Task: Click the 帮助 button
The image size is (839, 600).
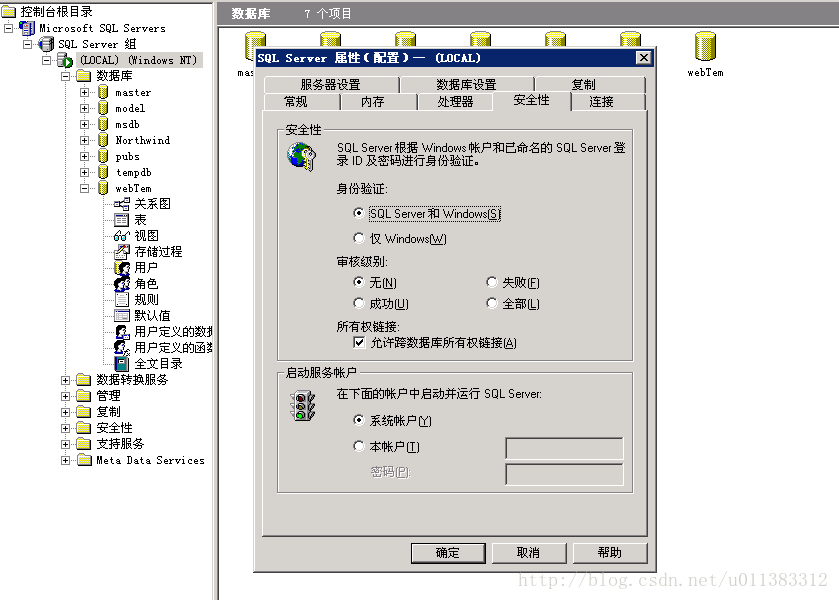Action: click(609, 553)
